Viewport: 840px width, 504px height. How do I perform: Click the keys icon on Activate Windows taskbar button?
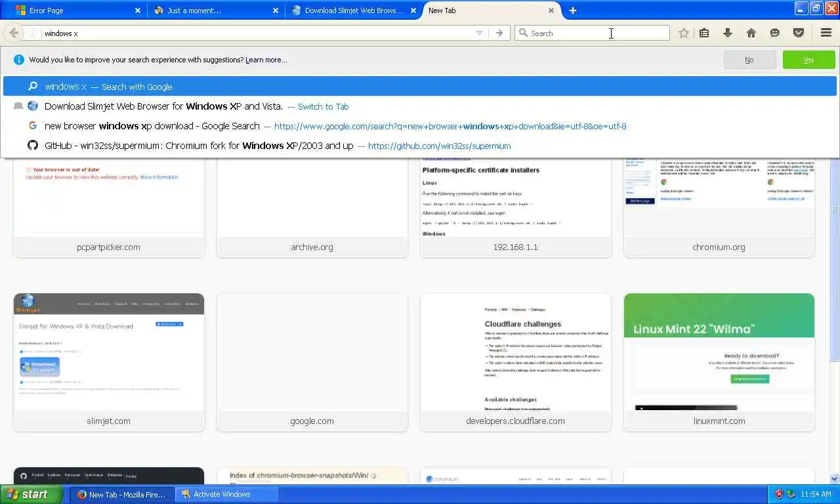[186, 494]
